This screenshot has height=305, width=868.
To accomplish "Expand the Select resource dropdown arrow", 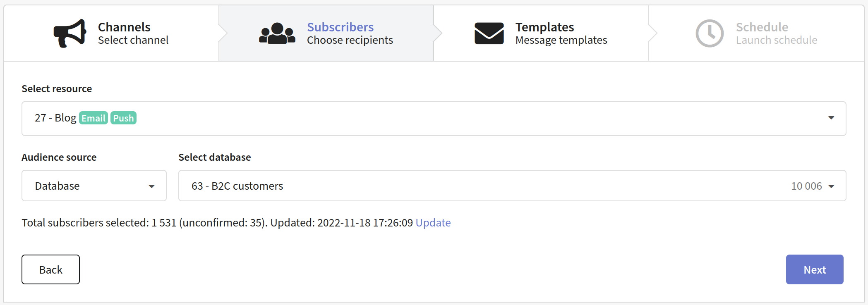I will (831, 118).
